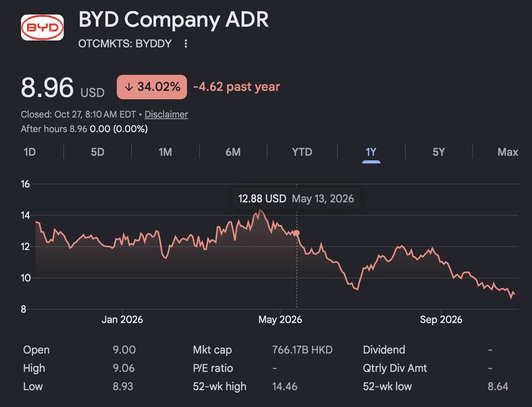The image size is (532, 407).
Task: Show the YTD chart range
Action: [x=302, y=152]
